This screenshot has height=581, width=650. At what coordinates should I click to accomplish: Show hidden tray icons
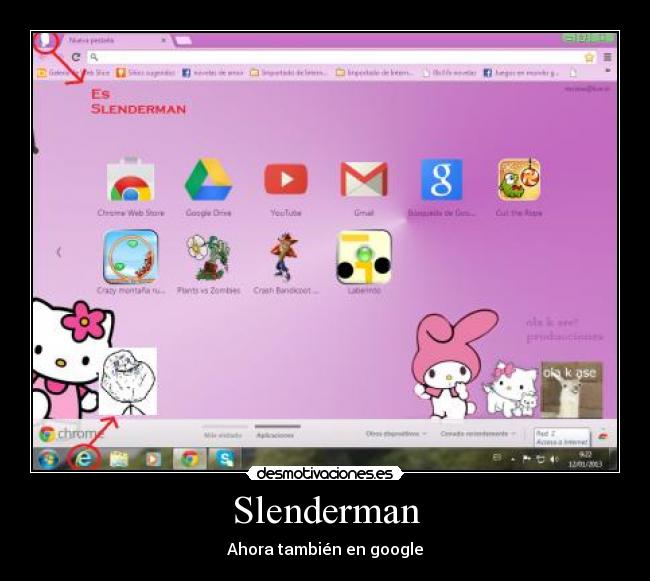click(x=513, y=459)
